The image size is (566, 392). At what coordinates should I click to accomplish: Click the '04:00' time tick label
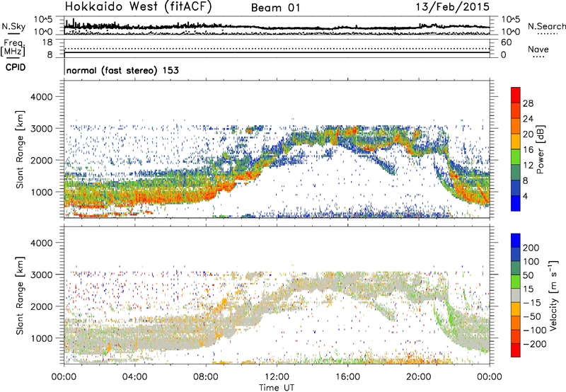pos(135,377)
